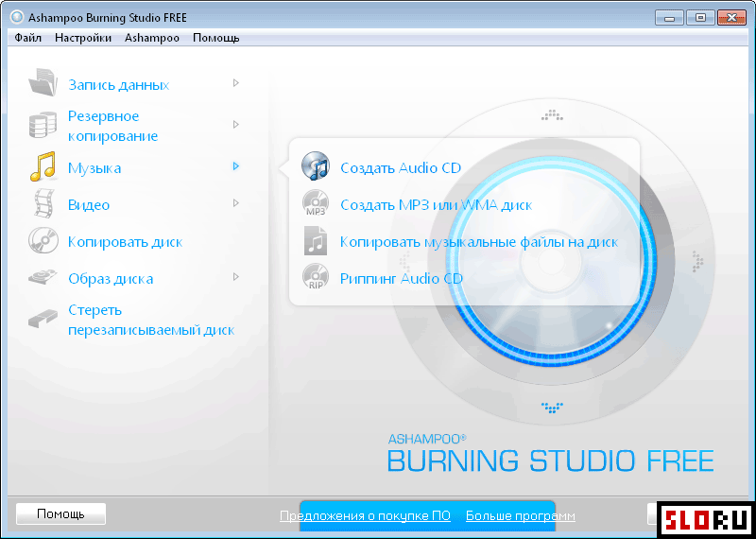Open the Файл menu
The height and width of the screenshot is (539, 756).
pos(28,38)
